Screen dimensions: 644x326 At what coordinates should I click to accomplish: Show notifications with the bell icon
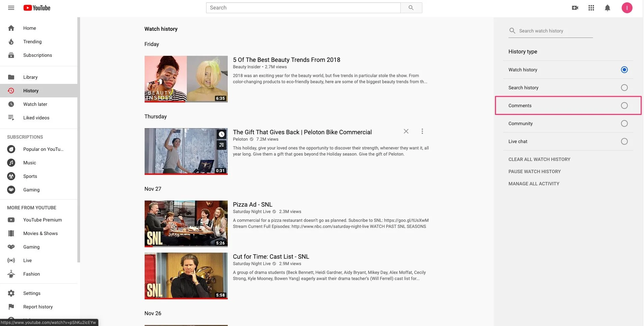point(607,8)
